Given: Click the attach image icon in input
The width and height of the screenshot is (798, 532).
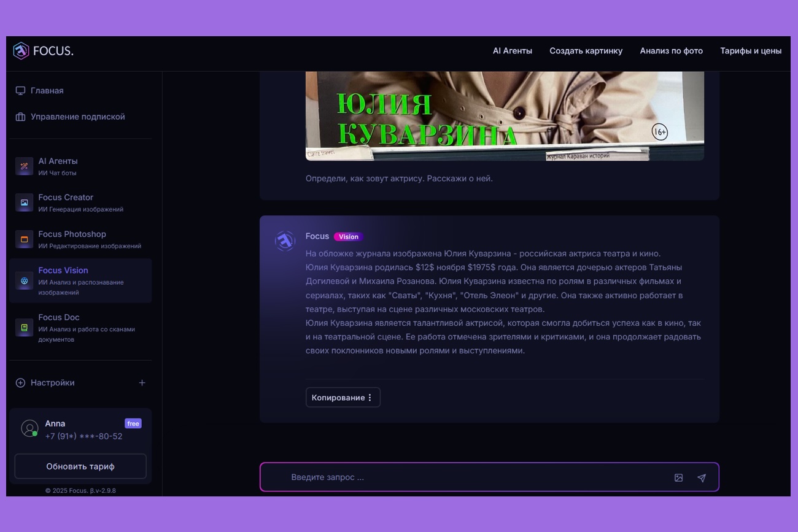Looking at the screenshot, I should click(678, 478).
